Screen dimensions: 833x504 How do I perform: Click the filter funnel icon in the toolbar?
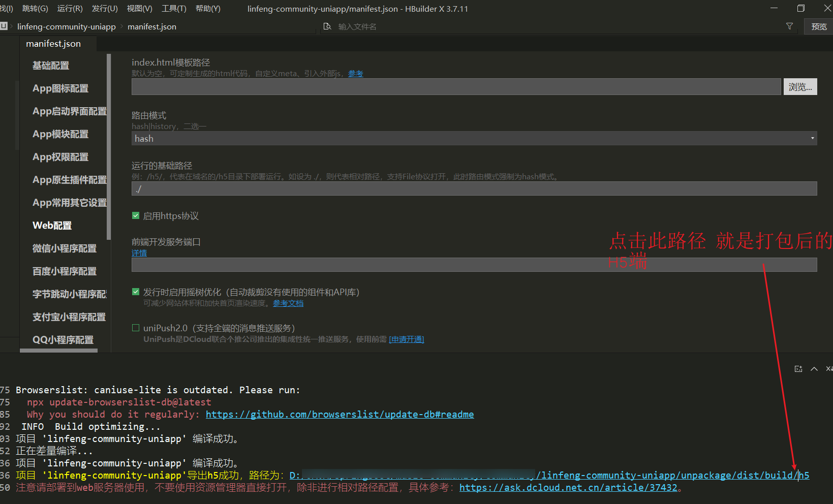coord(789,26)
